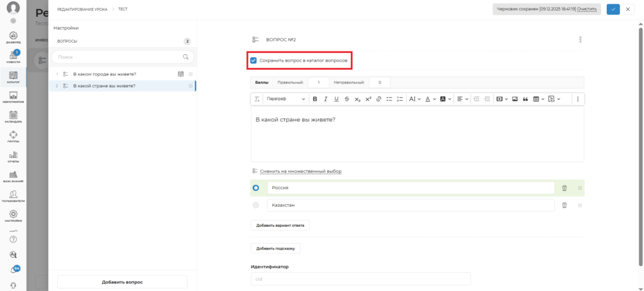Viewport: 644px width, 291px height.
Task: Select the Россия radio button
Action: tap(255, 188)
